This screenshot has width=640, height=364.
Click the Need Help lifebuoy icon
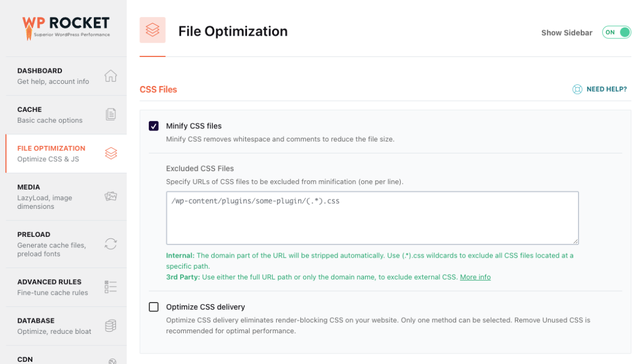[x=577, y=89]
